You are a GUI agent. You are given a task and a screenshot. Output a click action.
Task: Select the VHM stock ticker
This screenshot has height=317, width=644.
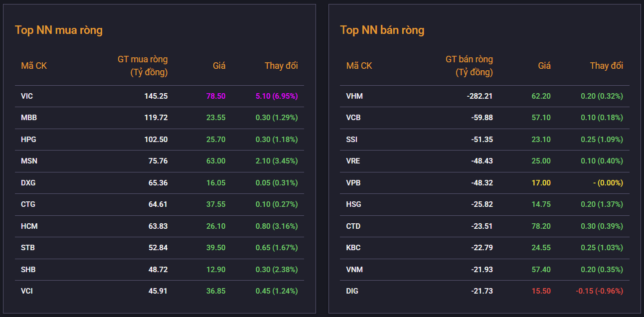[354, 96]
